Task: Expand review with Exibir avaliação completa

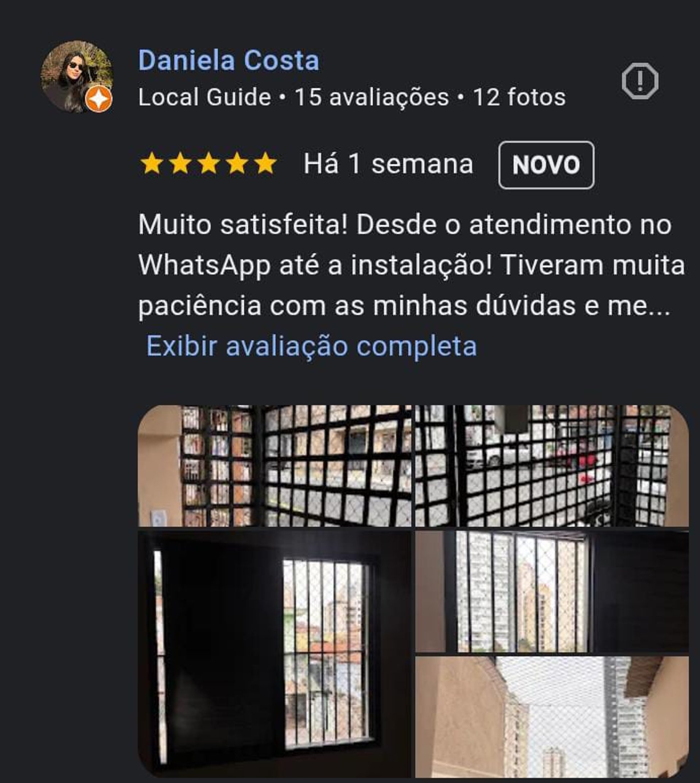Action: click(x=312, y=346)
